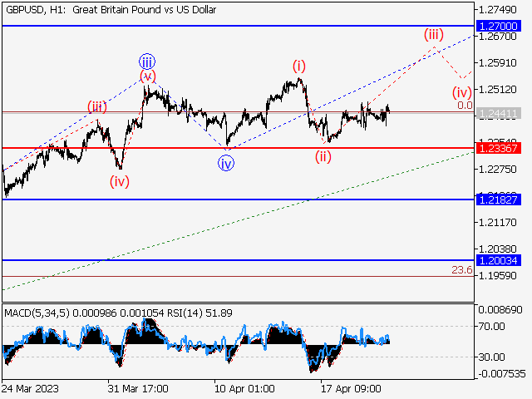Click the 1.19590 price axis value
532x399 pixels.
click(x=497, y=276)
